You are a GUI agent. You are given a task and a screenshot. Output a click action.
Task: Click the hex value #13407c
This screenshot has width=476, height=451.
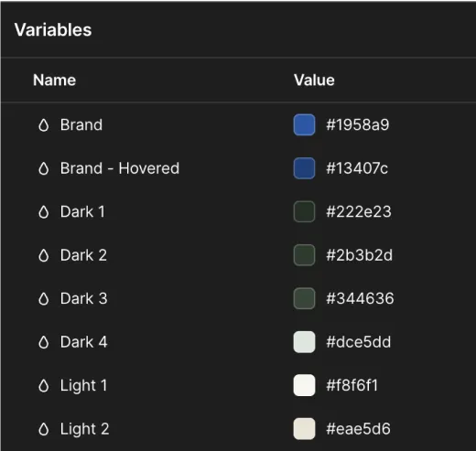point(357,168)
